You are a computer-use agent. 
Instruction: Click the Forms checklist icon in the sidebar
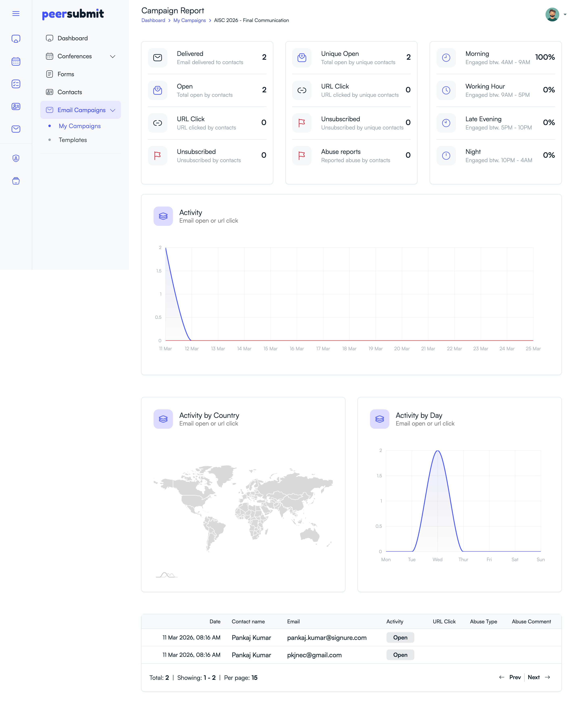pyautogui.click(x=16, y=84)
